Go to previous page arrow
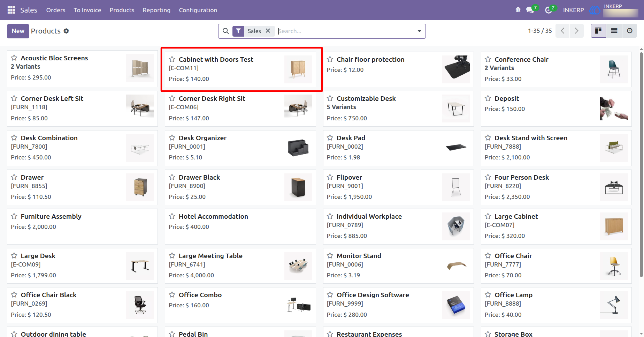The height and width of the screenshot is (337, 644). [x=562, y=31]
